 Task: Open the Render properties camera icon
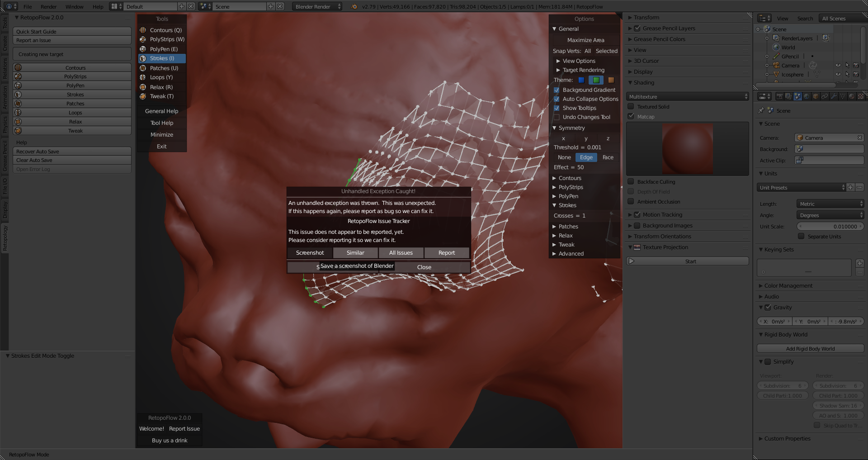pos(780,96)
